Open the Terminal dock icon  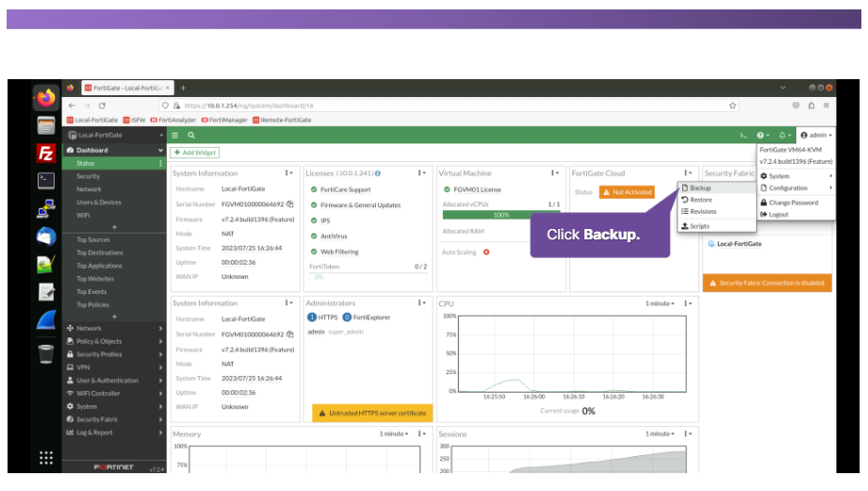coord(46,180)
